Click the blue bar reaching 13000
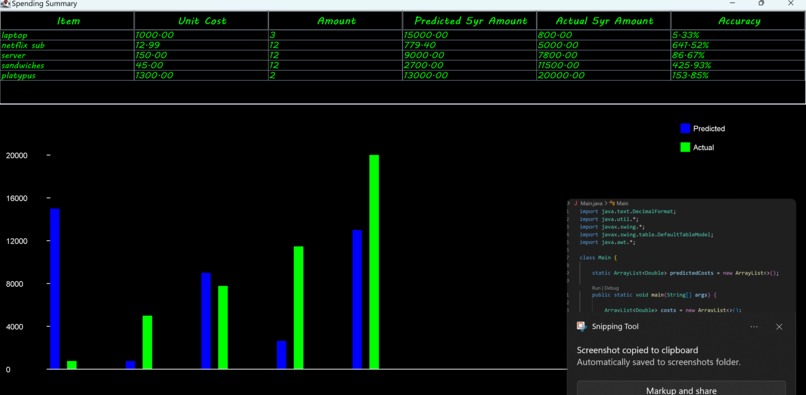 (x=357, y=299)
